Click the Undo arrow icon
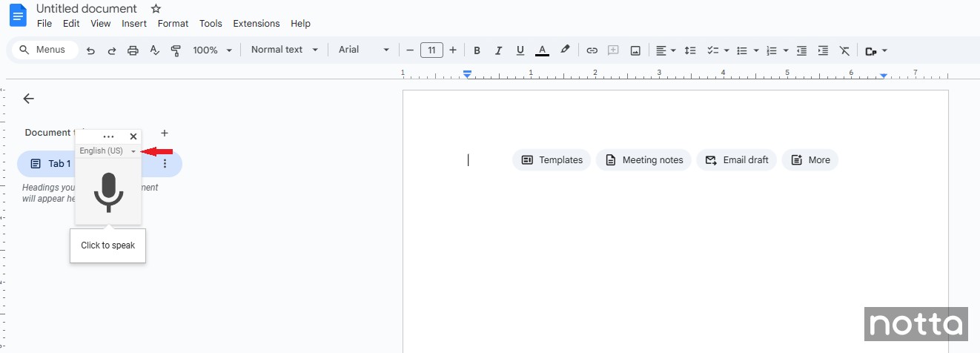The width and height of the screenshot is (980, 353). coord(90,50)
